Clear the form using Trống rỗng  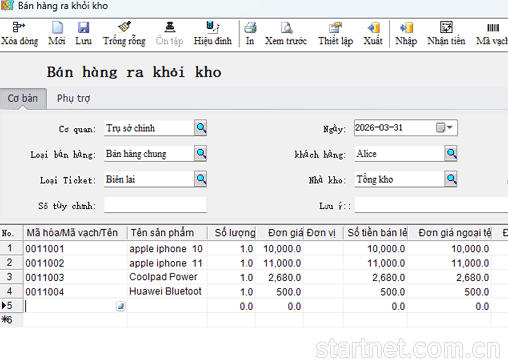[124, 27]
